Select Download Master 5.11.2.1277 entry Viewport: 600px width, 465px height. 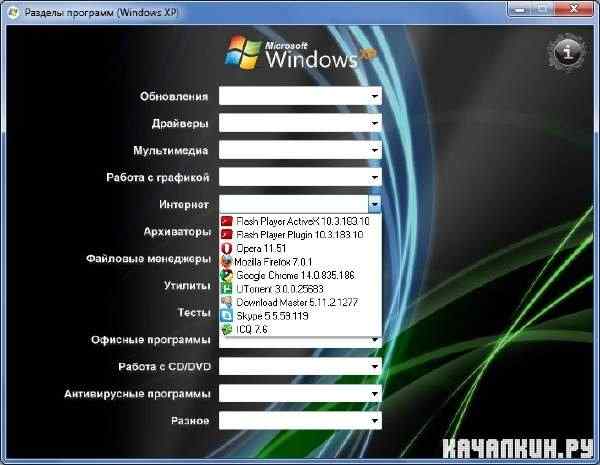click(300, 302)
